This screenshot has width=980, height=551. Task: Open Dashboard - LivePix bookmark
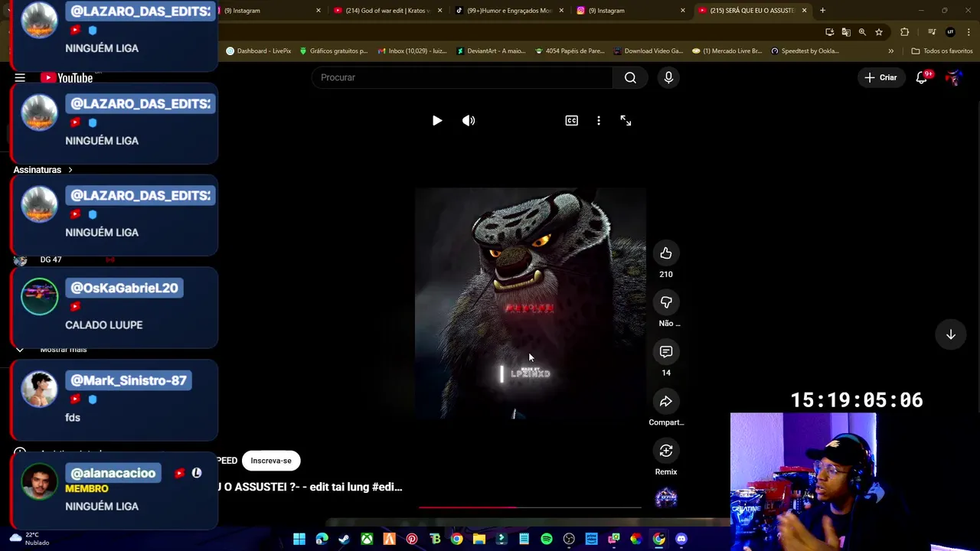coord(258,51)
